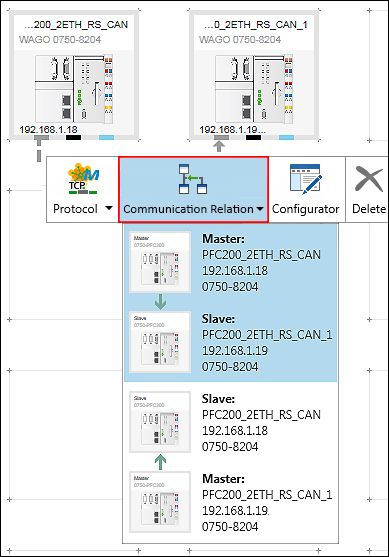Select the 192.168.1.18 controller device image
The height and width of the screenshot is (557, 389).
(x=74, y=89)
